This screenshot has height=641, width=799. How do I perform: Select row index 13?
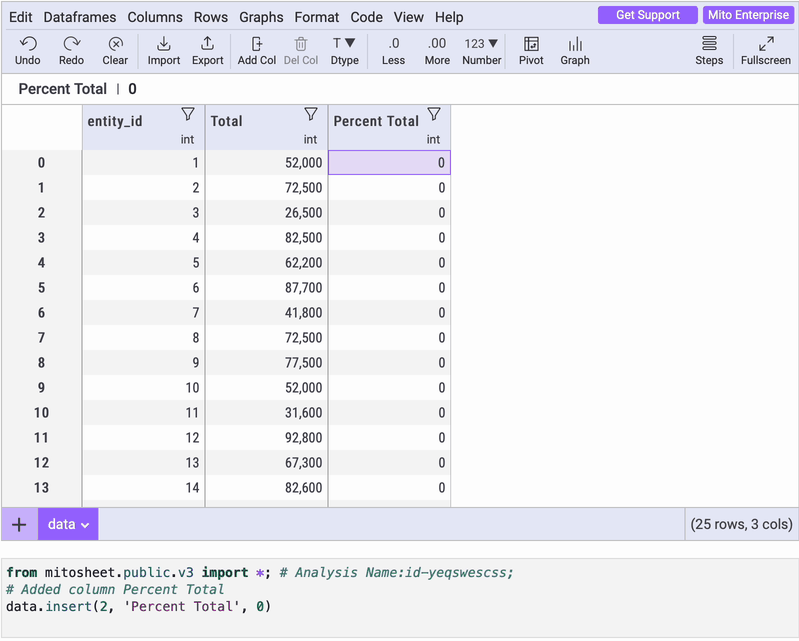[41, 488]
